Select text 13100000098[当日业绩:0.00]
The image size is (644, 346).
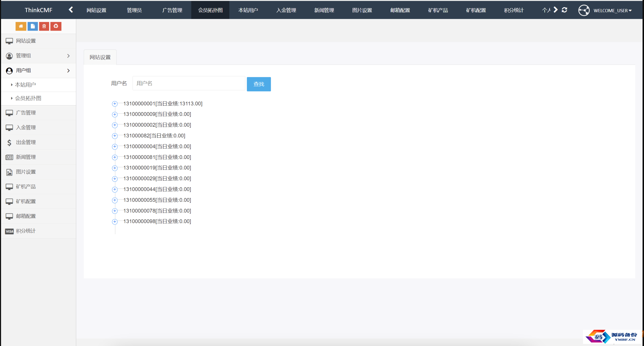[x=157, y=221]
